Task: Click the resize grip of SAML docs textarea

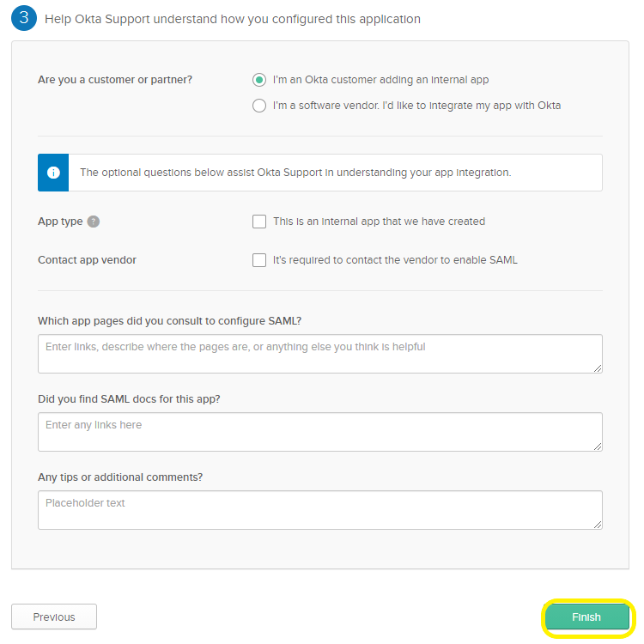Action: tap(597, 446)
